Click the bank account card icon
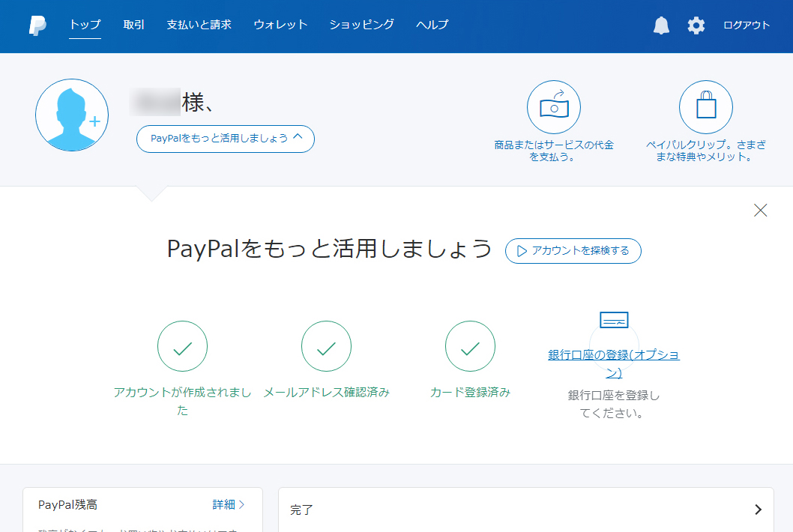Screen dimensions: 793x532 [614, 320]
